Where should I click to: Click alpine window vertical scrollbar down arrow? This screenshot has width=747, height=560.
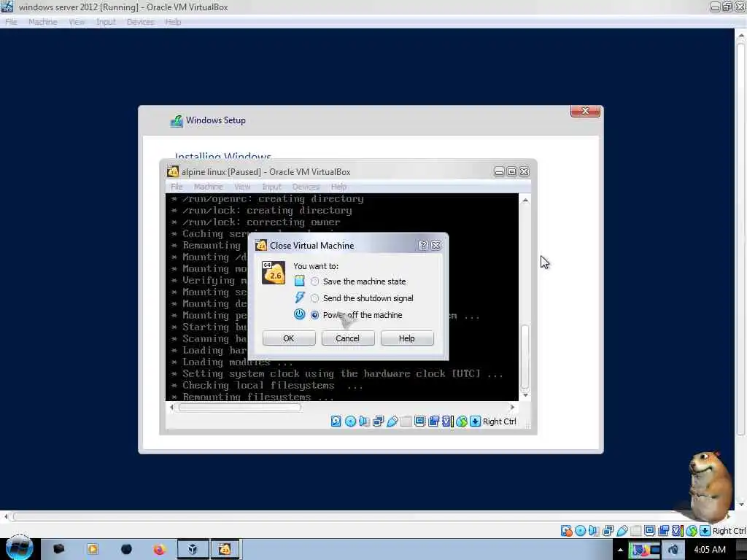coord(525,394)
